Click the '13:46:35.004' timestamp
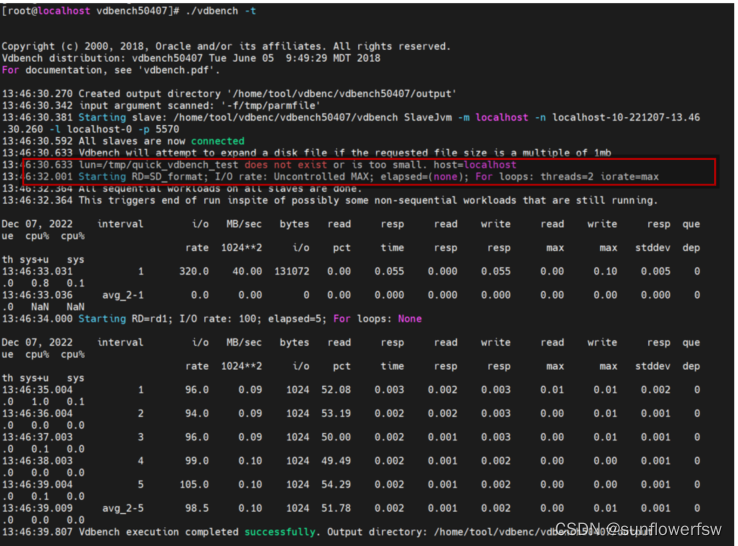 pyautogui.click(x=37, y=390)
